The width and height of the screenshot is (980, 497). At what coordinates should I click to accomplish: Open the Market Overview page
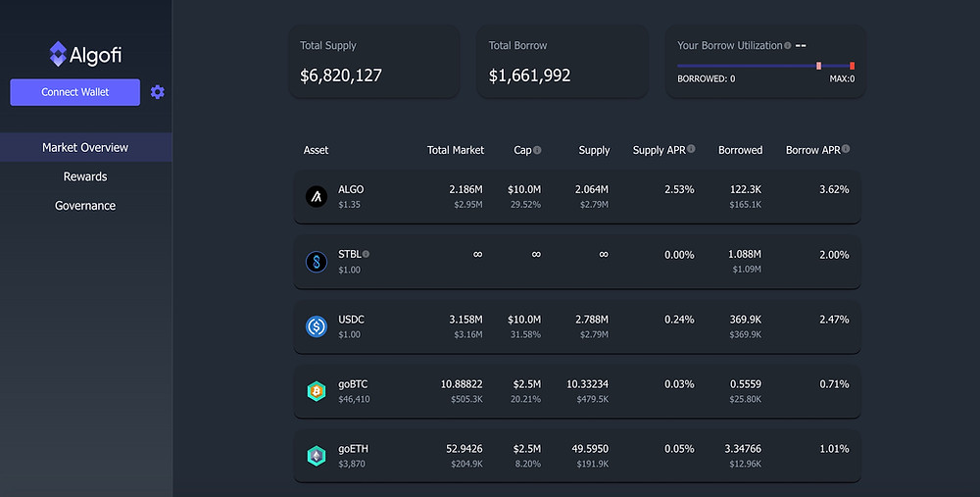coord(85,148)
